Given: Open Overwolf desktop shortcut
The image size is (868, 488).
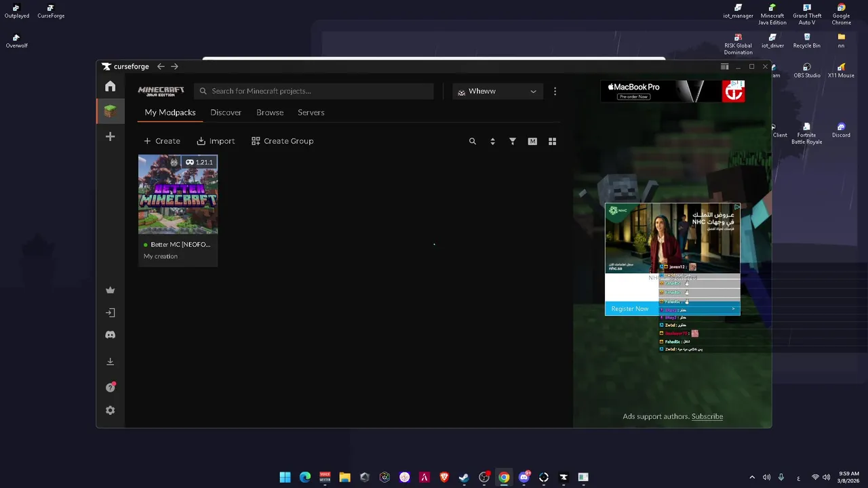Looking at the screenshot, I should pos(16,41).
